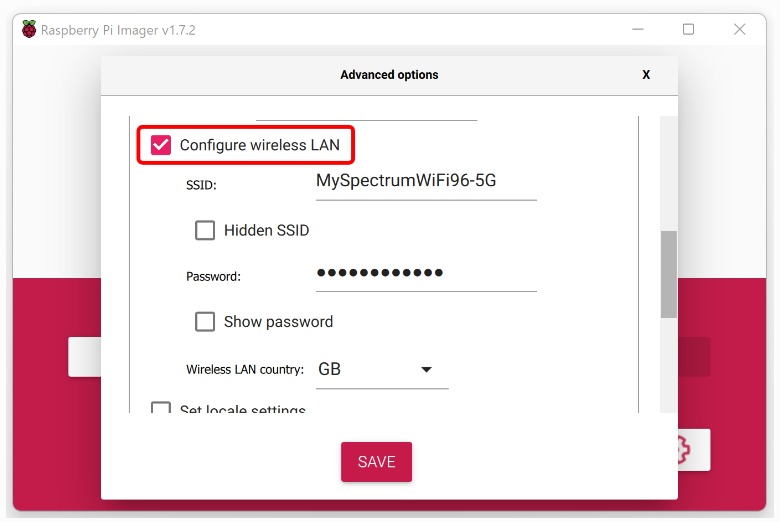Maximize the Raspberry Pi Imager window
The height and width of the screenshot is (522, 780).
[x=688, y=29]
